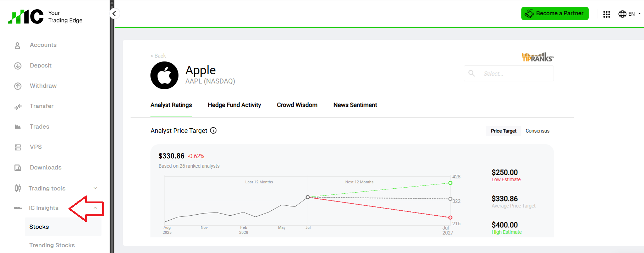Click the Last 12 Months chart label
Image resolution: width=644 pixels, height=253 pixels.
pos(259,182)
